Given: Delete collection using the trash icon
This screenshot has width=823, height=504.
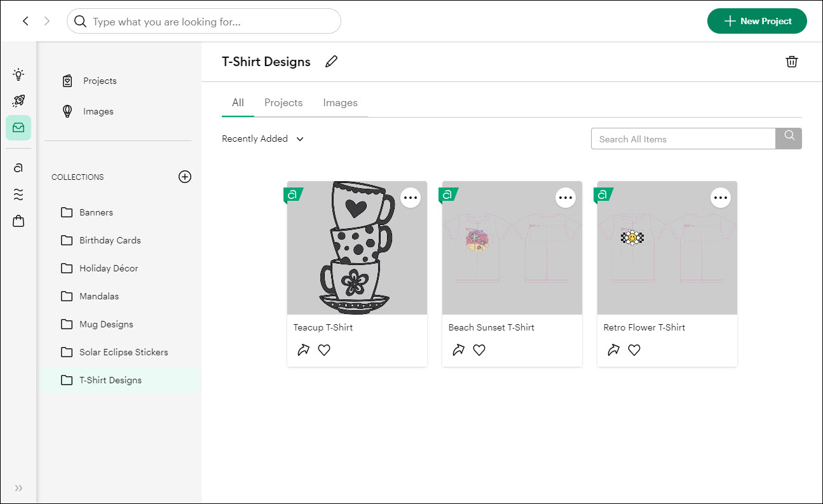Looking at the screenshot, I should (791, 62).
